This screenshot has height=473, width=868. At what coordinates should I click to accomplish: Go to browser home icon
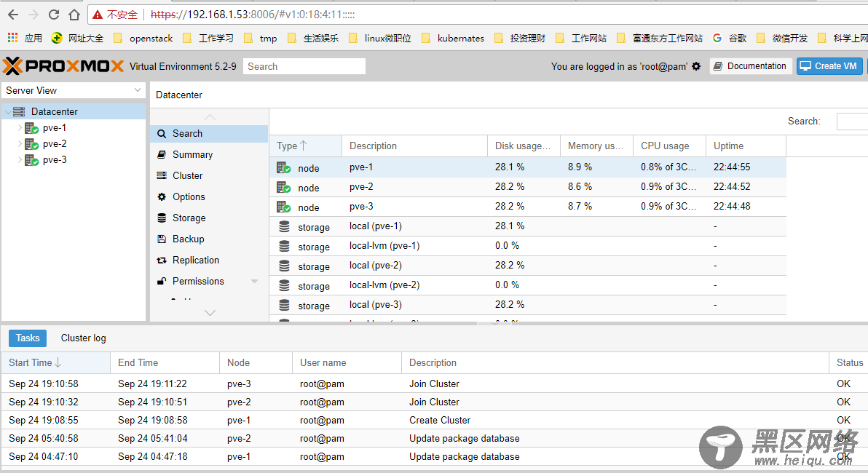click(74, 15)
